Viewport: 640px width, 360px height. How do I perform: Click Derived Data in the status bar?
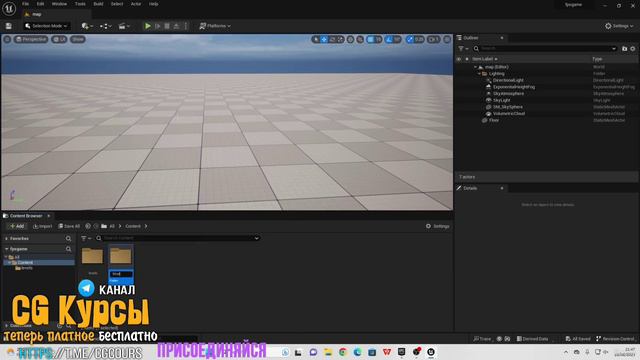532,339
